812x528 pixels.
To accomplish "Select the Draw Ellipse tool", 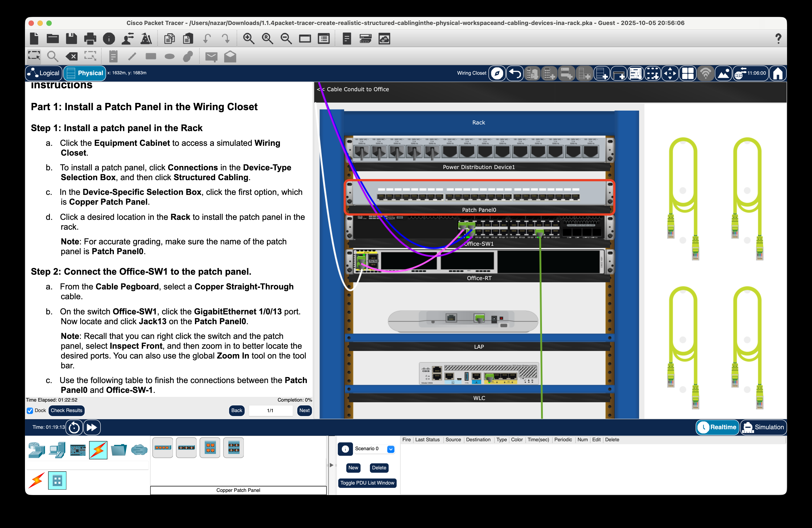I will (169, 57).
